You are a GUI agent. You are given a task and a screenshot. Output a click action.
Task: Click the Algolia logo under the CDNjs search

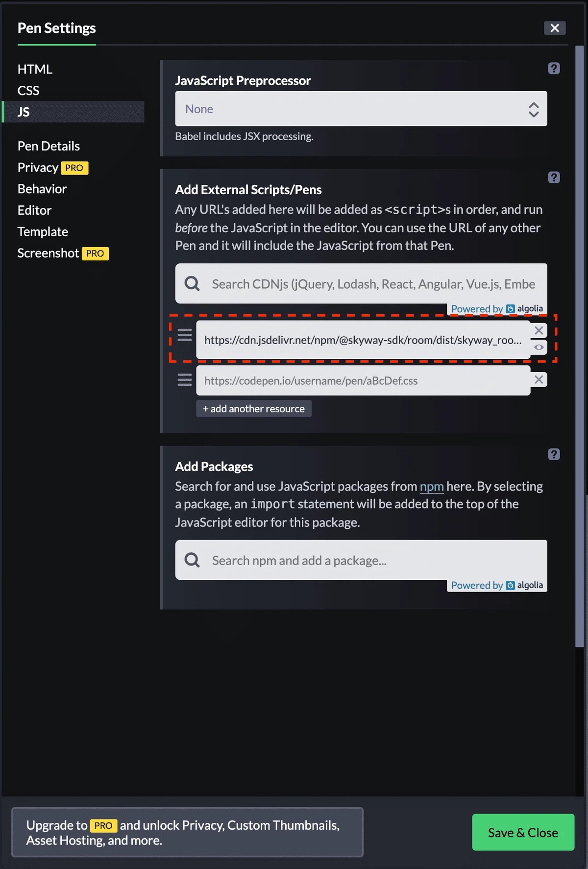(511, 309)
